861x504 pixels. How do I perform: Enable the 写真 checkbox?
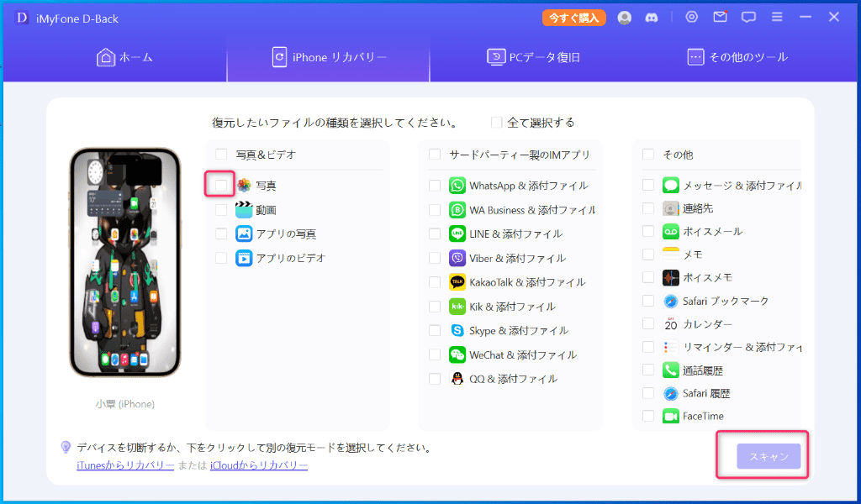click(x=220, y=185)
